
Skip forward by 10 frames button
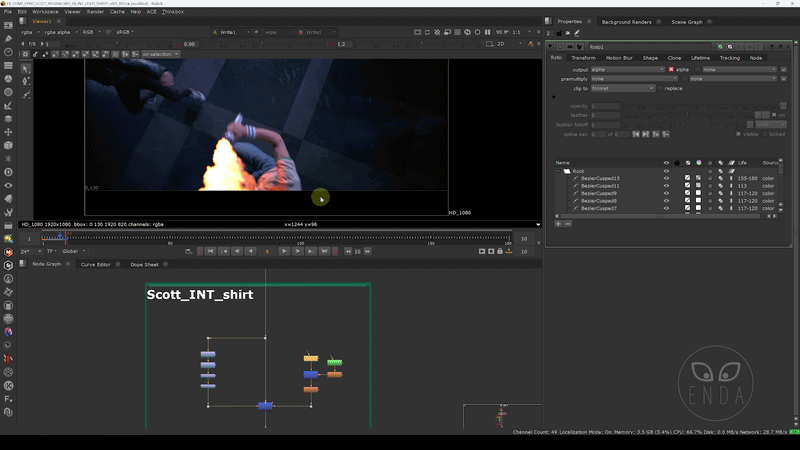[367, 251]
